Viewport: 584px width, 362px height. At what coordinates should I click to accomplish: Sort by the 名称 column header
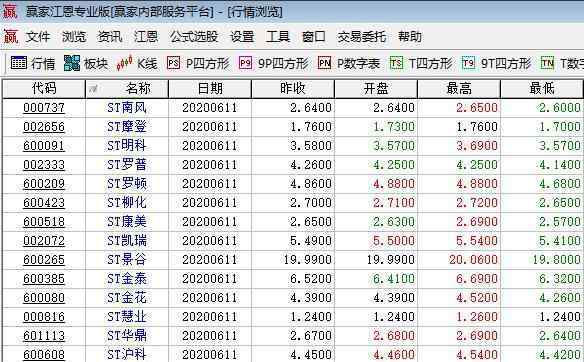click(x=127, y=89)
